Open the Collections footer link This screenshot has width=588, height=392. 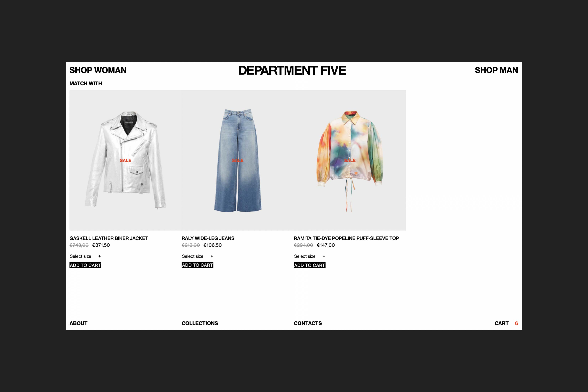pos(200,323)
